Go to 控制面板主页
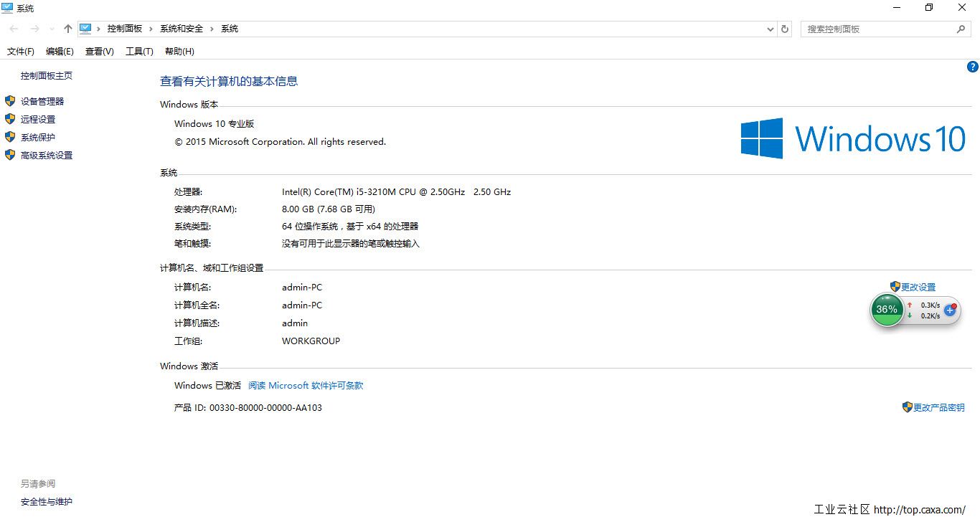Screen dimensions: 980x522 tap(47, 76)
